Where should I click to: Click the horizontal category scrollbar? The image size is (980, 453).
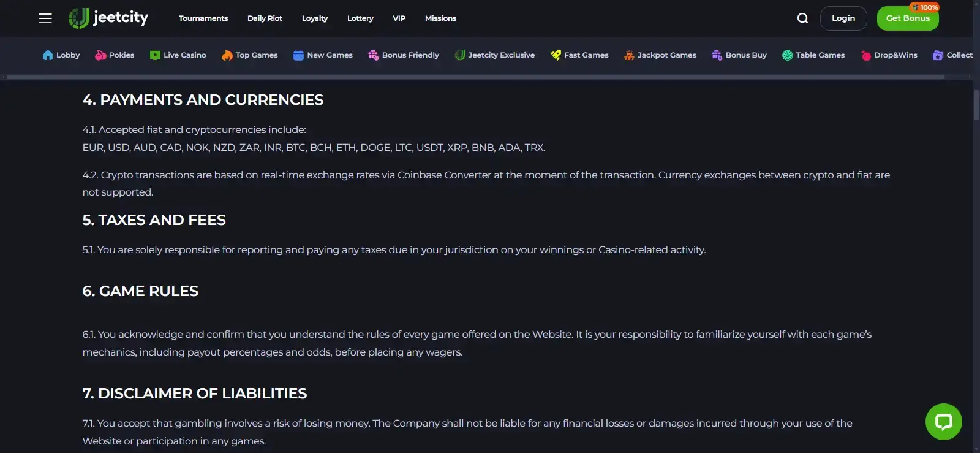click(475, 77)
